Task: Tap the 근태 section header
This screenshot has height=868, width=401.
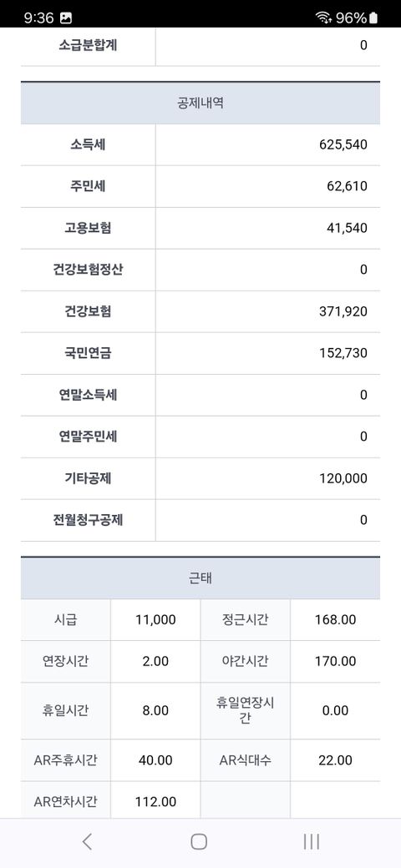Action: (x=200, y=578)
